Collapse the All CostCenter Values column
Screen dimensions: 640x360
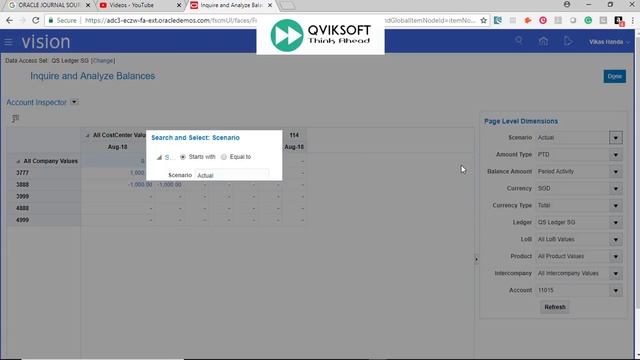pos(87,136)
